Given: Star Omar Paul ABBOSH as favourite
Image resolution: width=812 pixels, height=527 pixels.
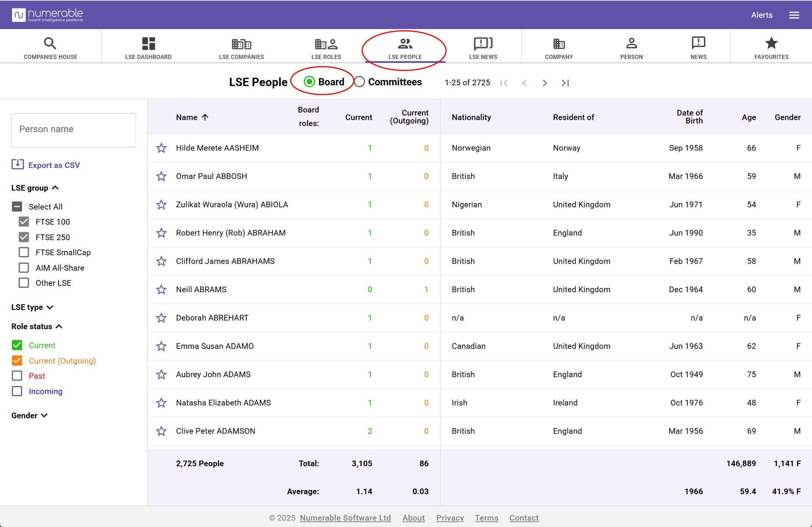Looking at the screenshot, I should 161,176.
